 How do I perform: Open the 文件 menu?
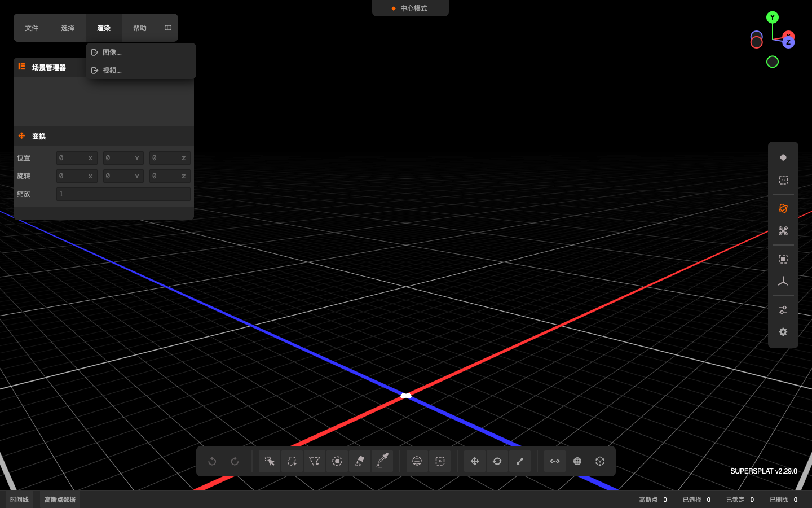(x=32, y=28)
